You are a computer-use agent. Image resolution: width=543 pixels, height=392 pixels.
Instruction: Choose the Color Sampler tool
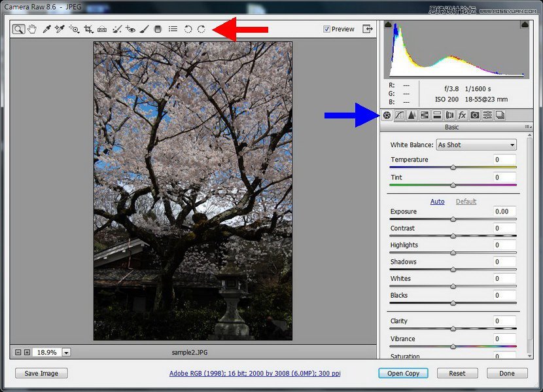pos(60,29)
